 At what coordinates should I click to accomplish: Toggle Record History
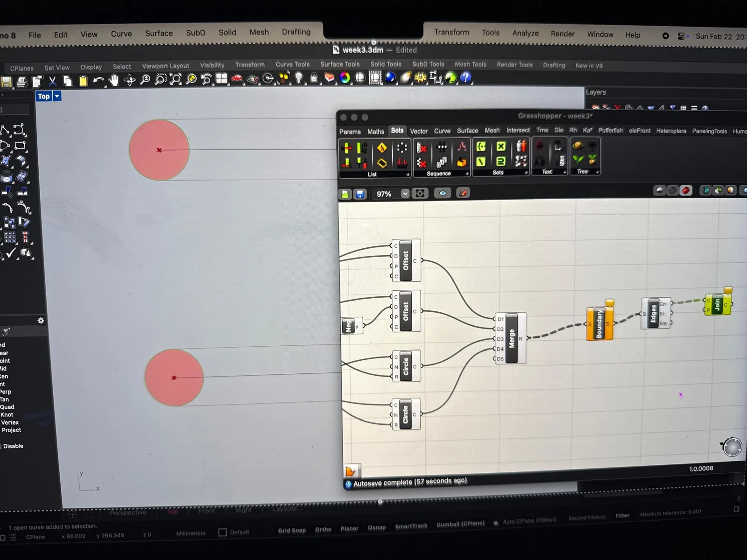[x=587, y=517]
